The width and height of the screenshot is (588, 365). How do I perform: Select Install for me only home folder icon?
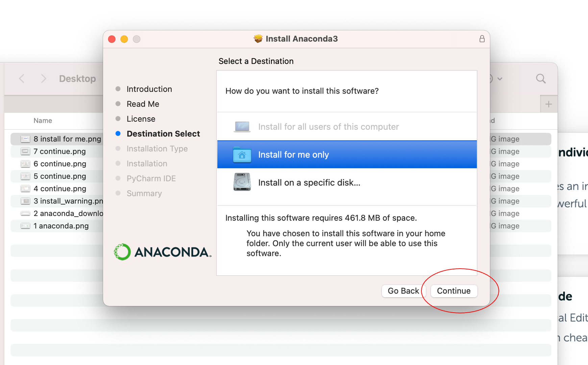242,154
